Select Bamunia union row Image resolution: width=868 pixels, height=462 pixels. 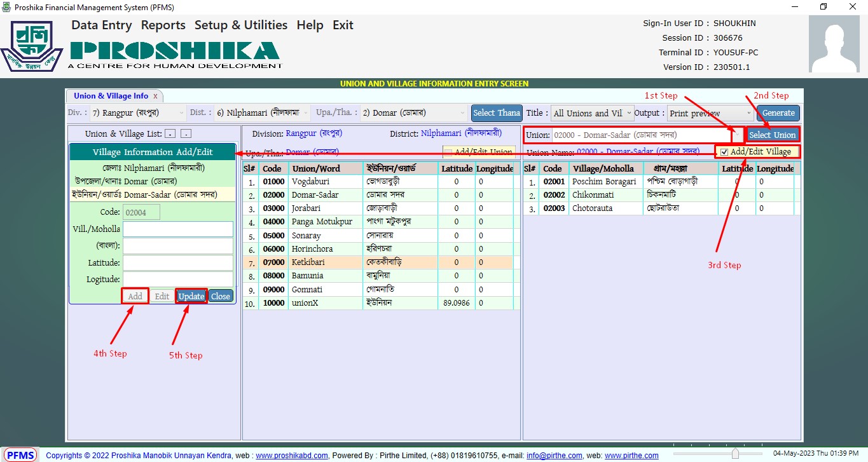378,276
